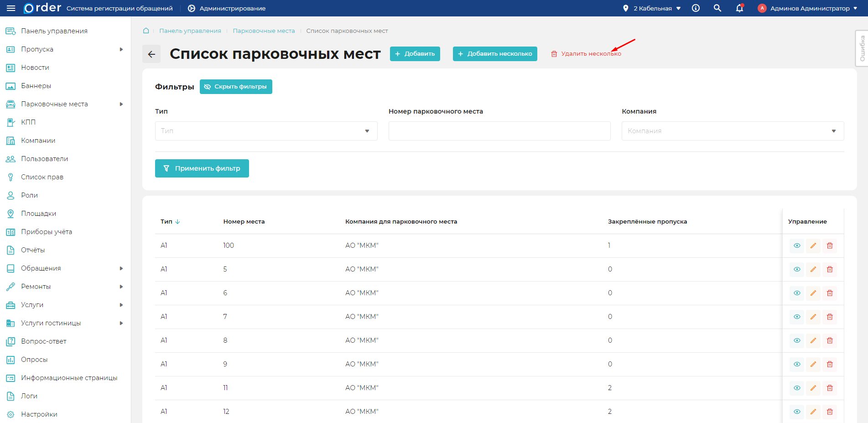868x423 pixels.
Task: Delete parking place number 5
Action: pyautogui.click(x=830, y=269)
